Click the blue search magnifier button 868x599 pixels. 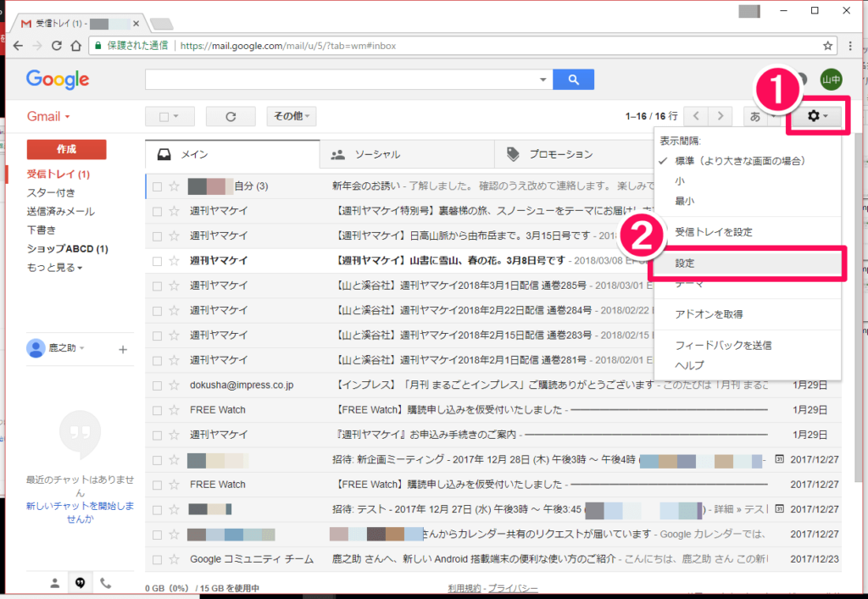574,80
